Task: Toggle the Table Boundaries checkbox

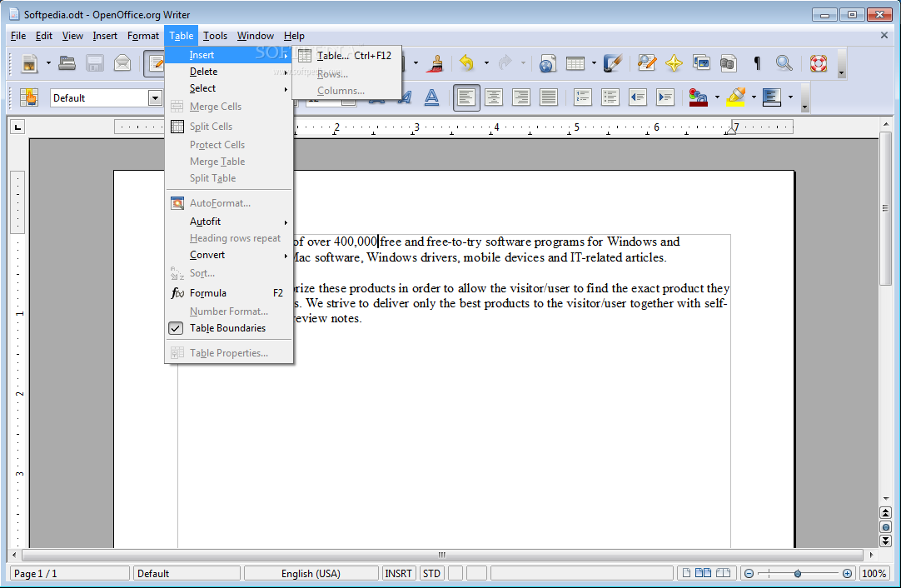Action: [176, 328]
